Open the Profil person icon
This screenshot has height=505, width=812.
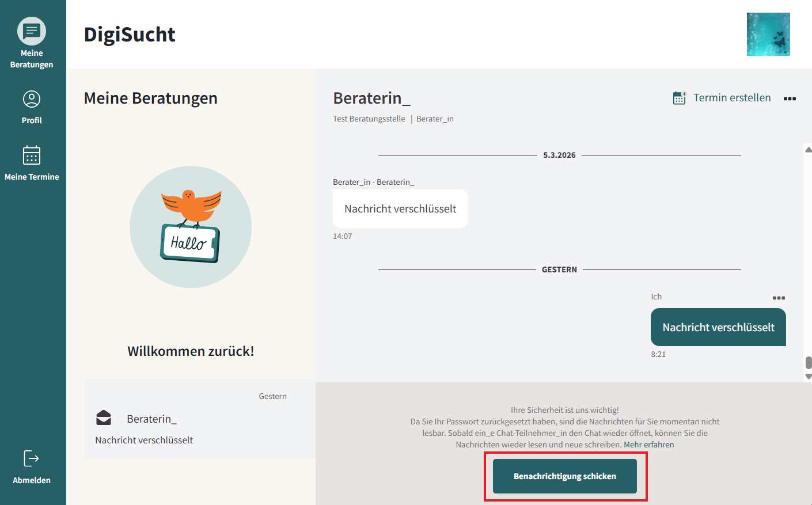click(x=32, y=99)
